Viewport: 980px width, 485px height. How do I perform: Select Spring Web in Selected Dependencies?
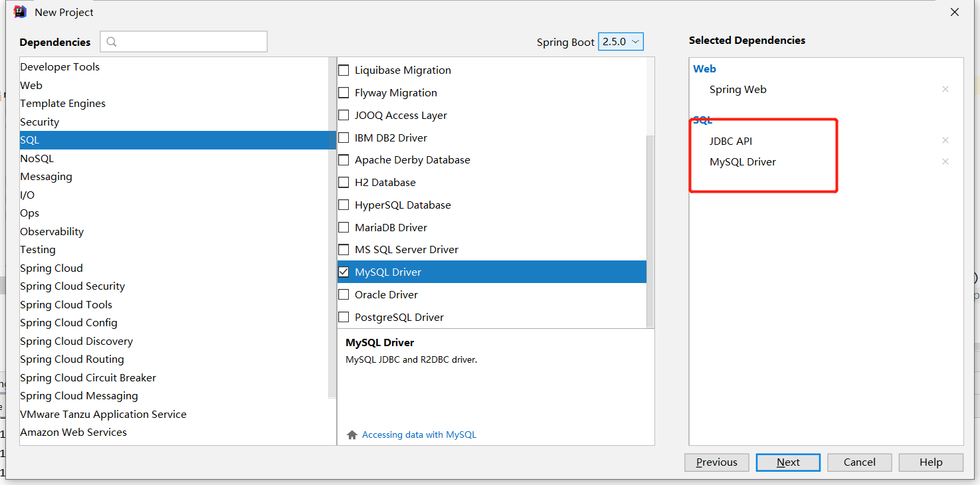coord(738,90)
